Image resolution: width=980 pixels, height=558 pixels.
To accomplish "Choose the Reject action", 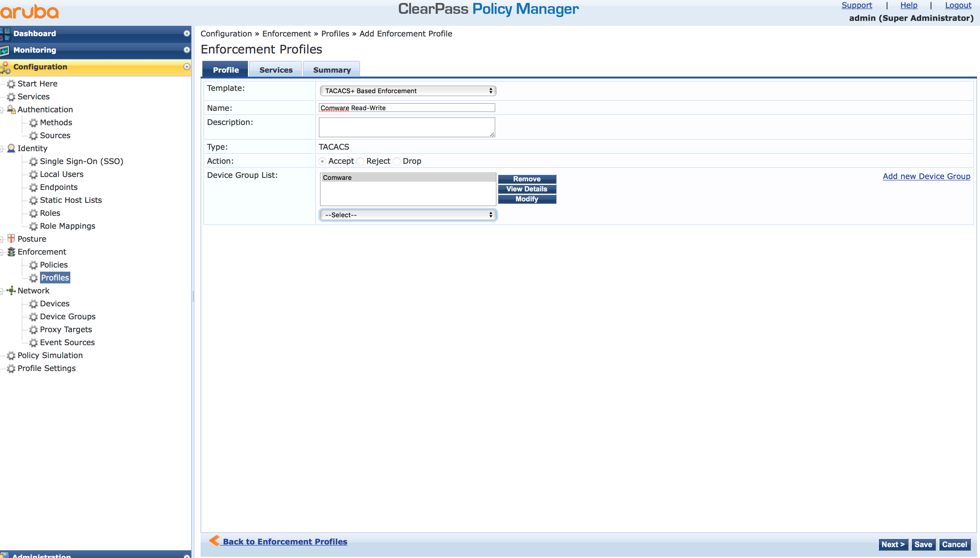I will click(x=361, y=161).
